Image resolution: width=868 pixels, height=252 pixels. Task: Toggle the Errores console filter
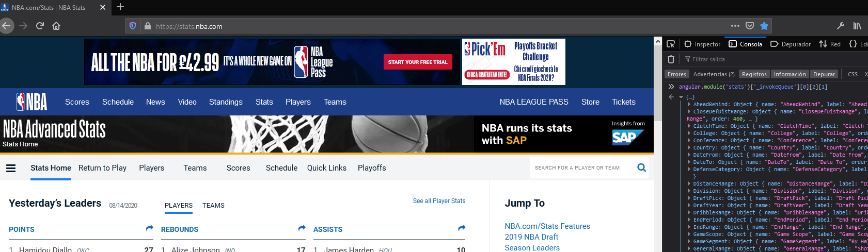coord(677,74)
